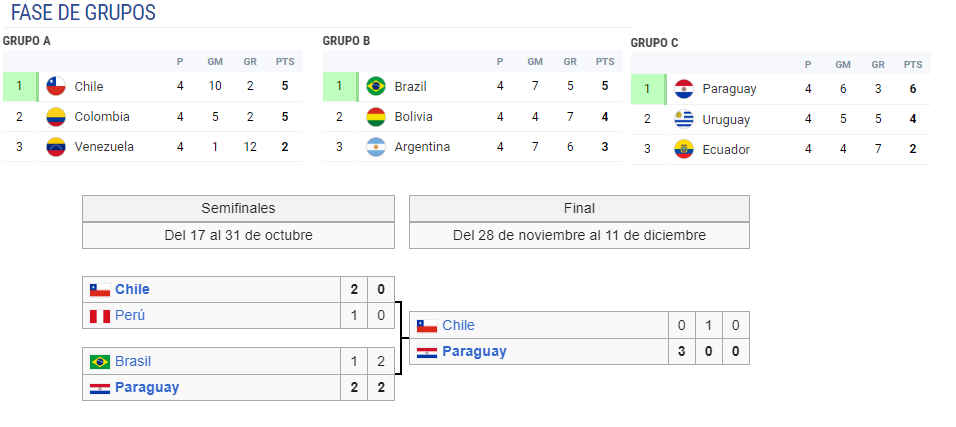The image size is (956, 427).
Task: Click the Argentina flag icon
Action: pyautogui.click(x=376, y=146)
